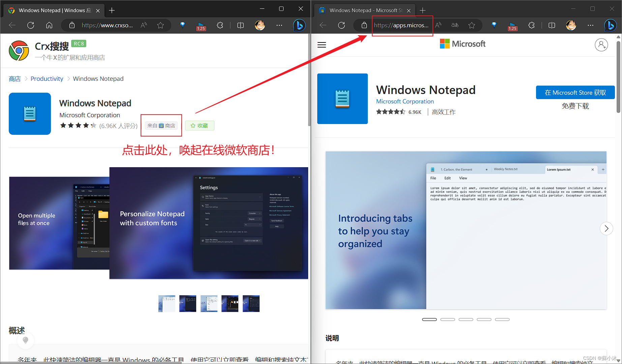Open Extensions puzzle icon in right browser
Viewport: 622px width, 364px height.
531,25
